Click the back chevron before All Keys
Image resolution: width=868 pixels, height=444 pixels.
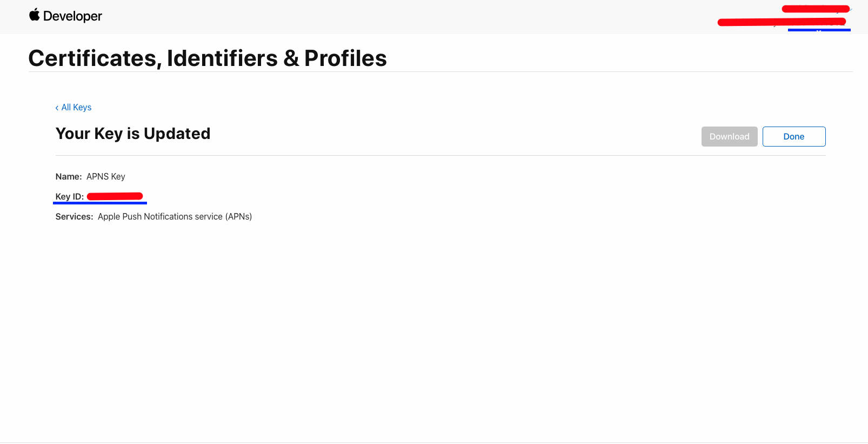click(57, 108)
